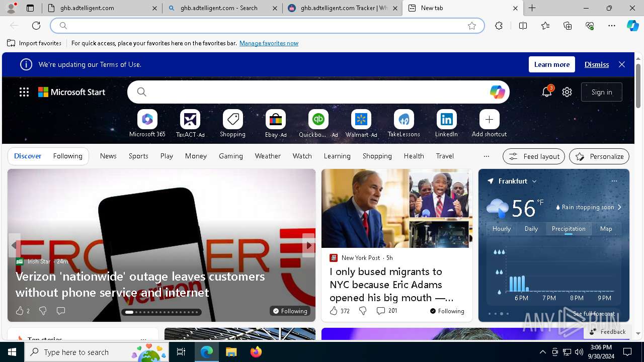The width and height of the screenshot is (644, 362).
Task: Switch weather card to Hourly tab
Action: point(502,229)
